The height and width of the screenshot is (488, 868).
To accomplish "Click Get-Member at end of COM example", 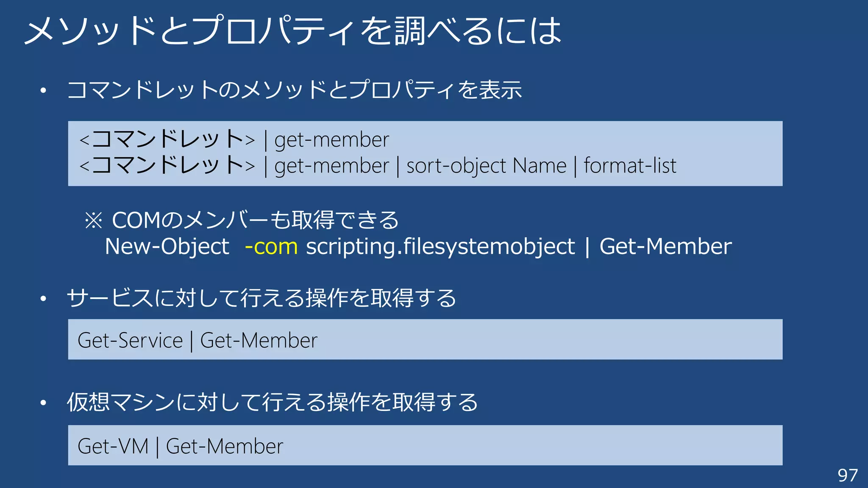I will point(665,247).
